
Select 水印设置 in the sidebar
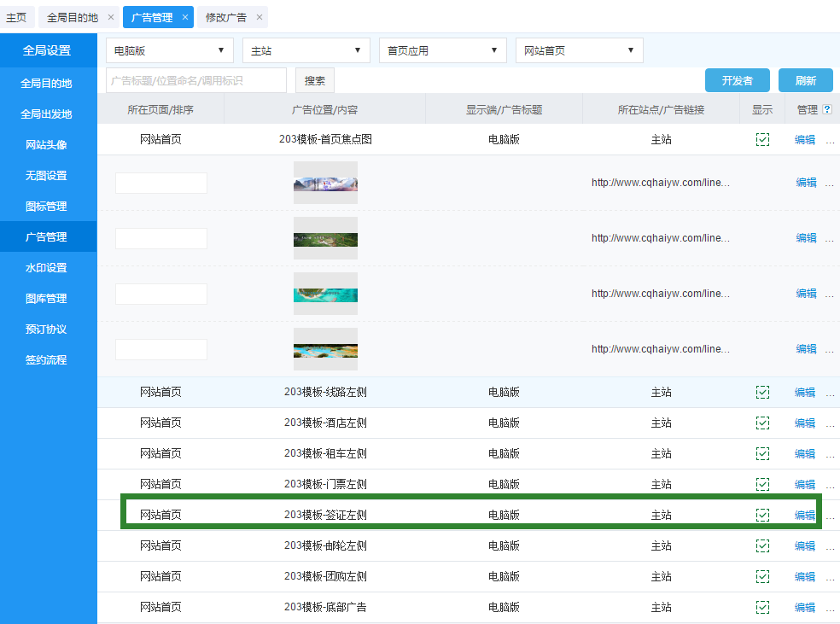click(x=46, y=268)
